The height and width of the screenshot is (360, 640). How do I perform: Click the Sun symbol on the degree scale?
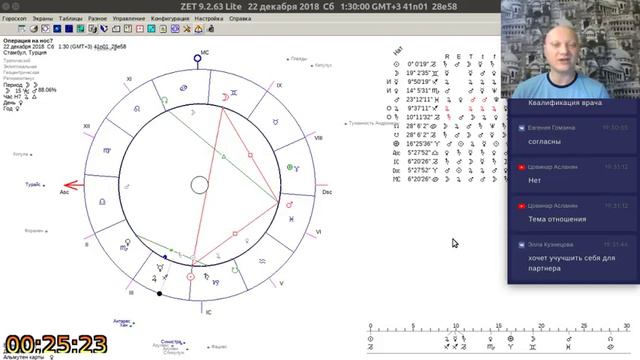pos(371,339)
